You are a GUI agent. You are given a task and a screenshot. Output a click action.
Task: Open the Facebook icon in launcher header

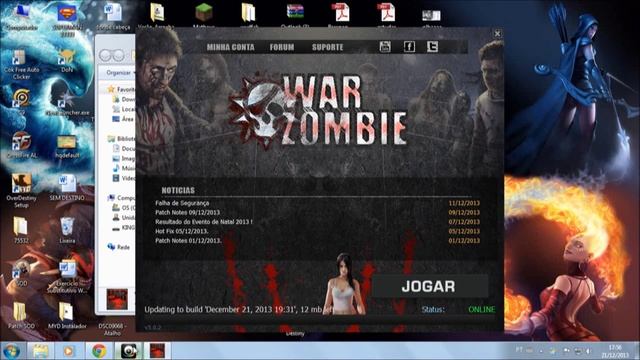(x=409, y=47)
